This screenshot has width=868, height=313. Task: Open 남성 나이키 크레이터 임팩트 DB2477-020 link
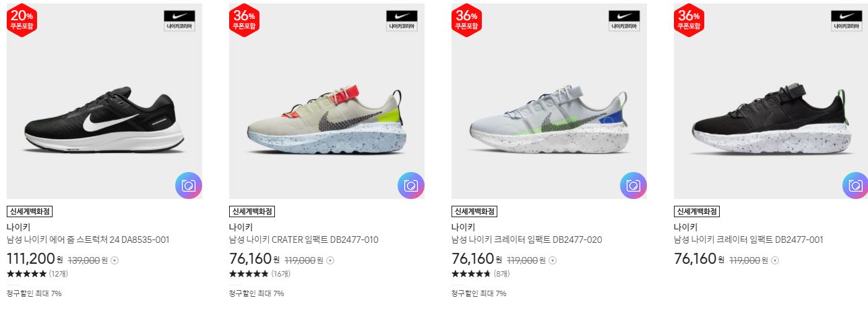pyautogui.click(x=526, y=239)
